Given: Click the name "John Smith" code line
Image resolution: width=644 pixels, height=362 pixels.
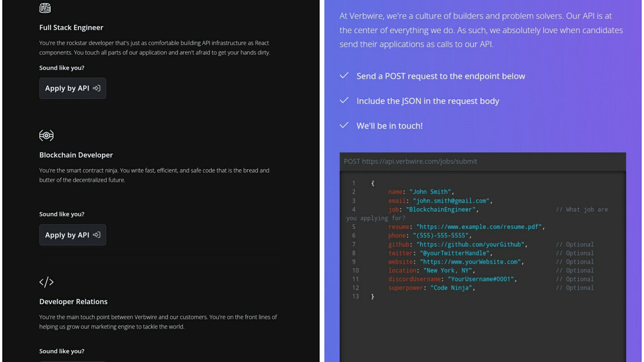Looking at the screenshot, I should (421, 191).
